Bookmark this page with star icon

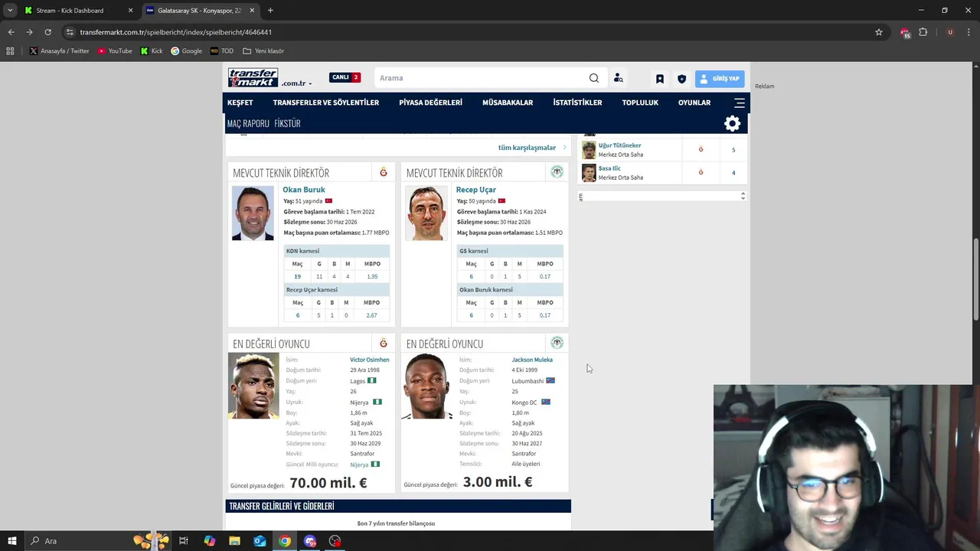(x=879, y=32)
